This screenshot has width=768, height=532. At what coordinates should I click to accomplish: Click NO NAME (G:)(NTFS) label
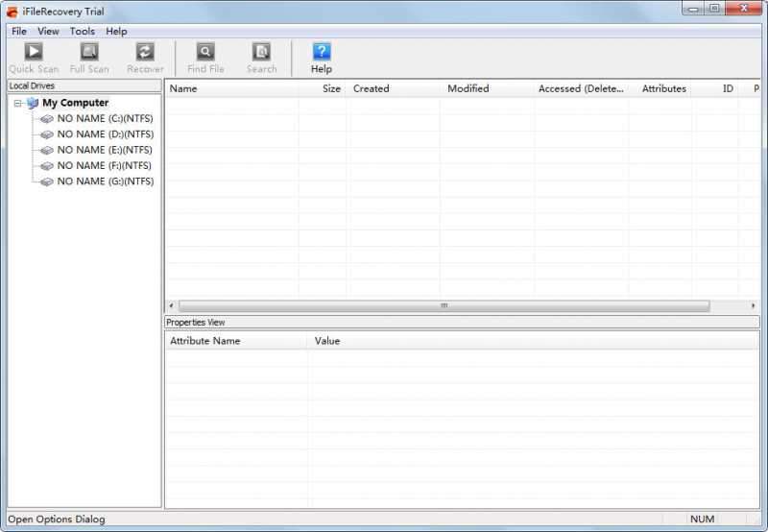click(x=106, y=181)
